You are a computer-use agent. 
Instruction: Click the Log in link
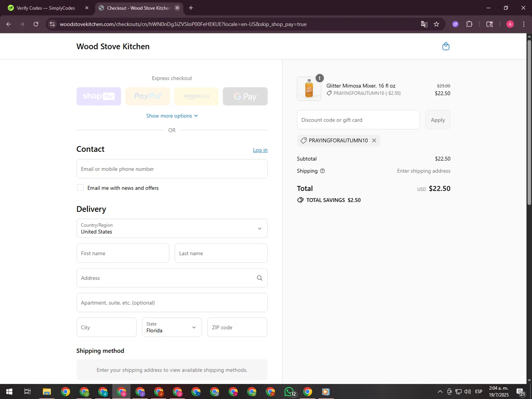click(x=260, y=150)
